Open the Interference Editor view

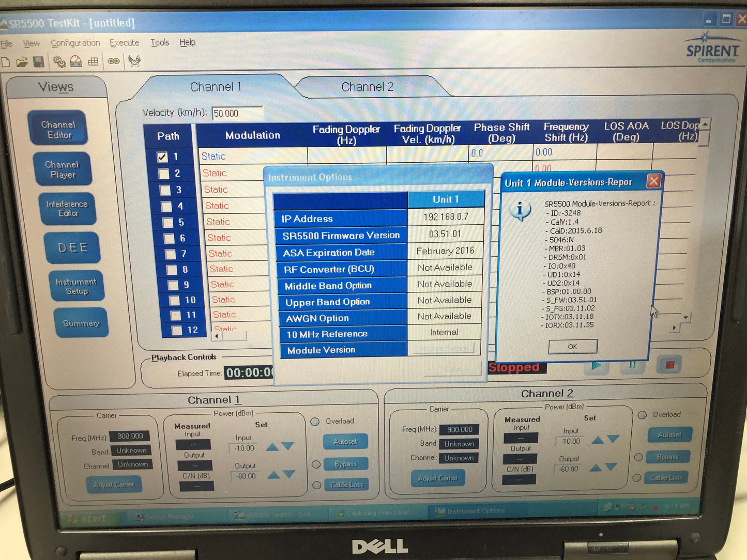[67, 209]
